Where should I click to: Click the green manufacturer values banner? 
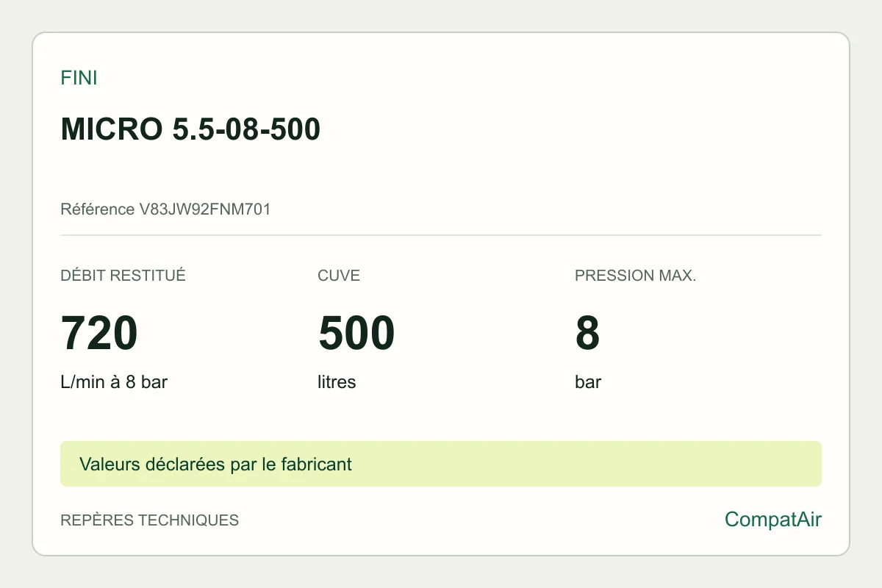[441, 464]
